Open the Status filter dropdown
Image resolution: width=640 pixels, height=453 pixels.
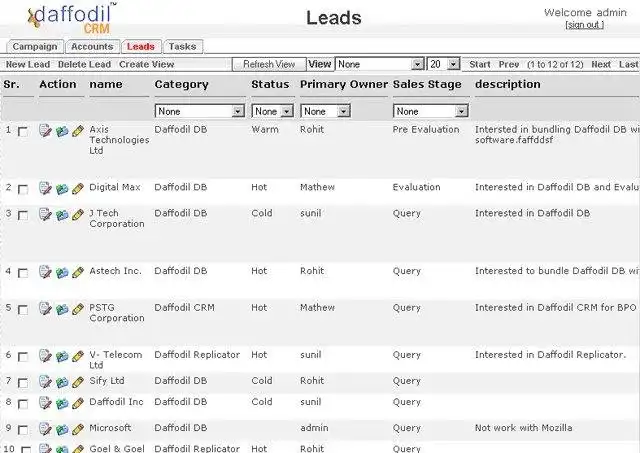[x=272, y=111]
